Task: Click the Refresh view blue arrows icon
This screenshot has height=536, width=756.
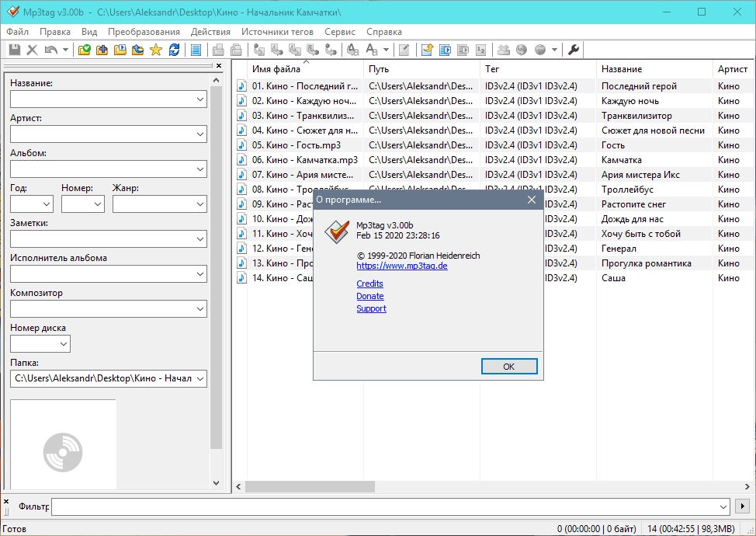Action: tap(174, 50)
